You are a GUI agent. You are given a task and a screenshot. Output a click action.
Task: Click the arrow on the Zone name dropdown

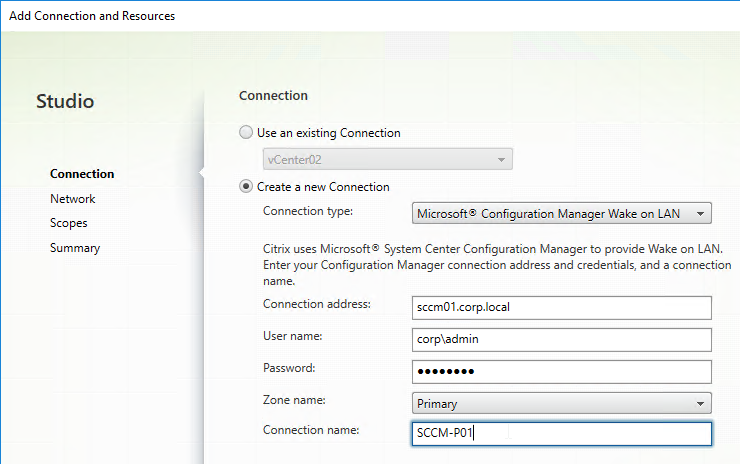pyautogui.click(x=700, y=404)
